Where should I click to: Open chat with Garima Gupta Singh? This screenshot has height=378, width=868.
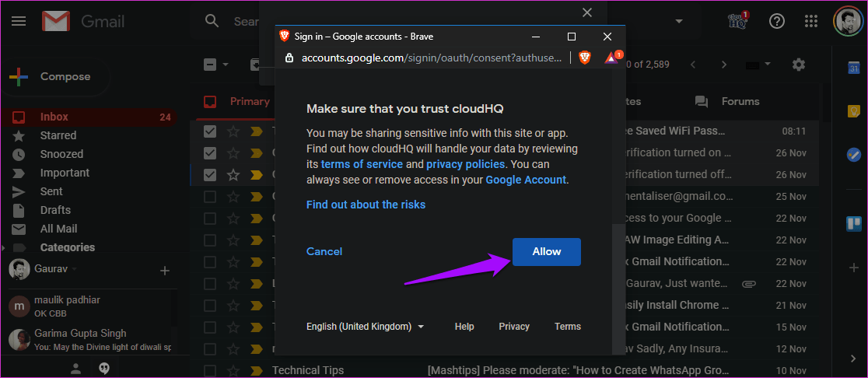coord(89,340)
